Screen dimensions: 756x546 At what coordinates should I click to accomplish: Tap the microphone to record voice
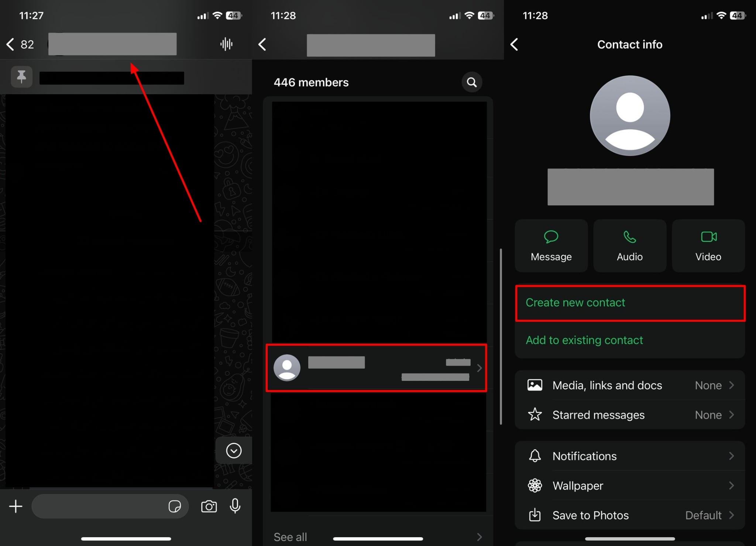point(235,506)
